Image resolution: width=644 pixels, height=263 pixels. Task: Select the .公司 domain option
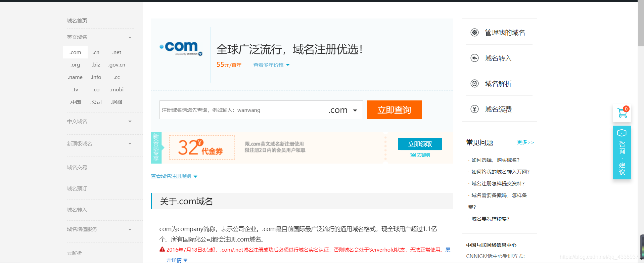point(96,102)
